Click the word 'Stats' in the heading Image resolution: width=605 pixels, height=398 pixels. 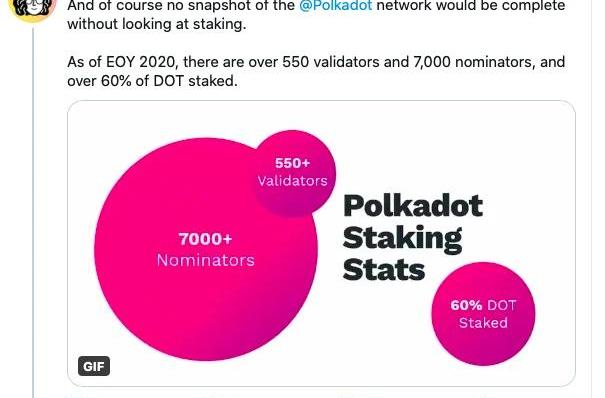[384, 270]
